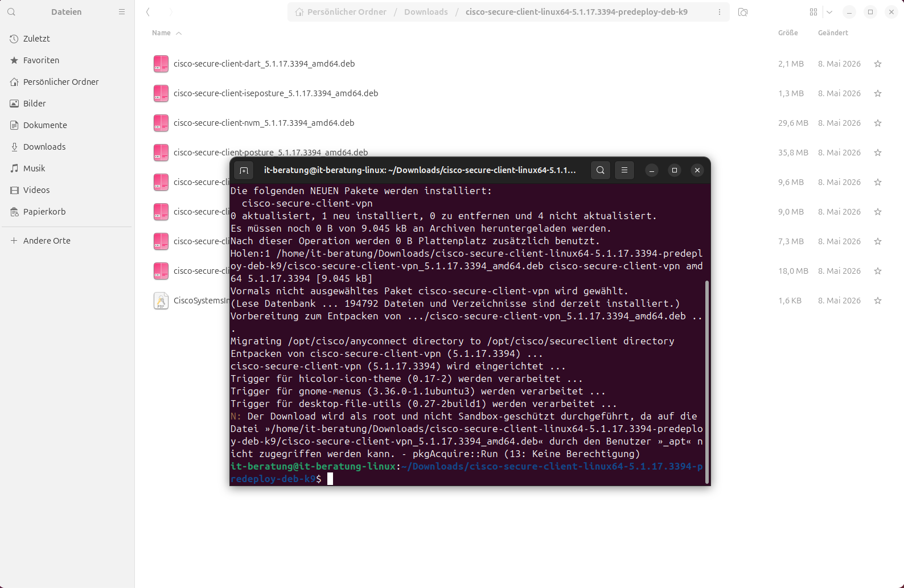Image resolution: width=904 pixels, height=588 pixels.
Task: Select the CiscoSystems file thumbnail
Action: point(161,301)
